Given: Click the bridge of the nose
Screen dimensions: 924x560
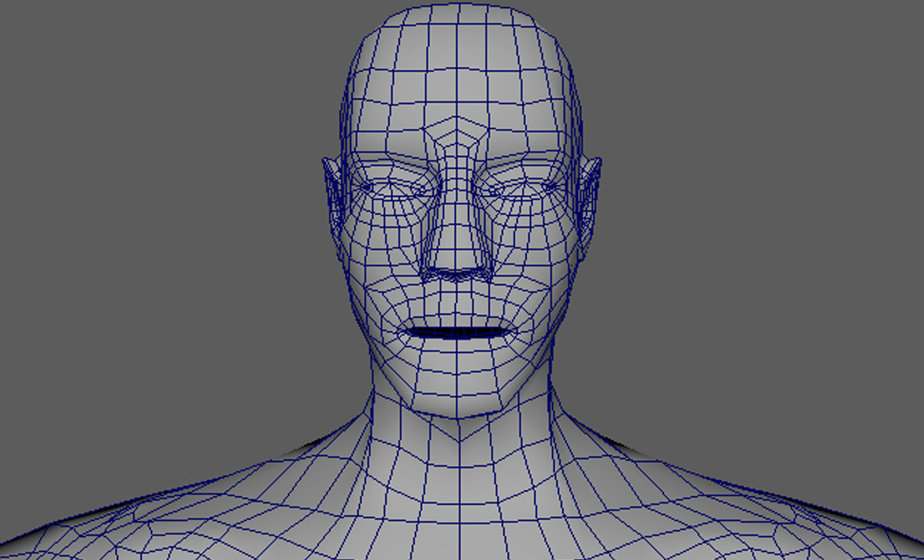Looking at the screenshot, I should (x=461, y=171).
